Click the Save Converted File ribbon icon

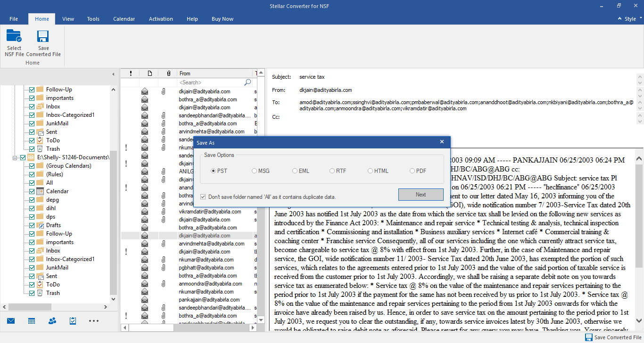click(43, 37)
